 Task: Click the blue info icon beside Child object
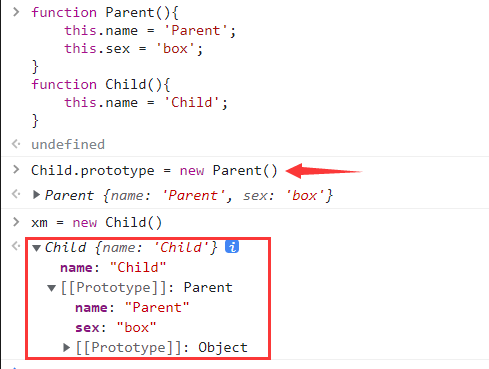point(232,247)
